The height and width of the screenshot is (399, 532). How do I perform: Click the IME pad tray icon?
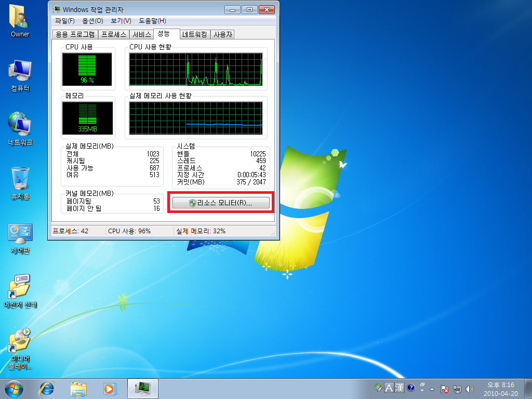pyautogui.click(x=378, y=388)
